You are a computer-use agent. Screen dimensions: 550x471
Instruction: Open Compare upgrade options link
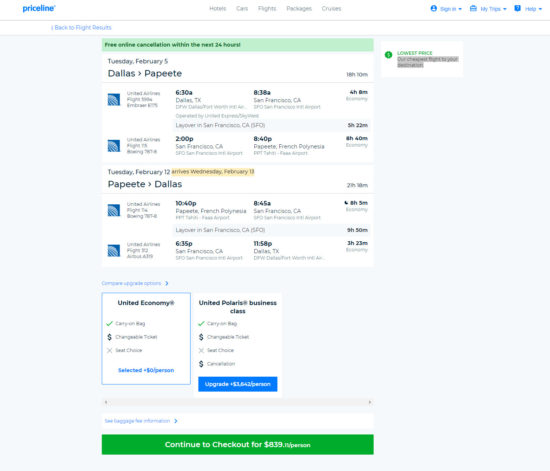[x=131, y=283]
